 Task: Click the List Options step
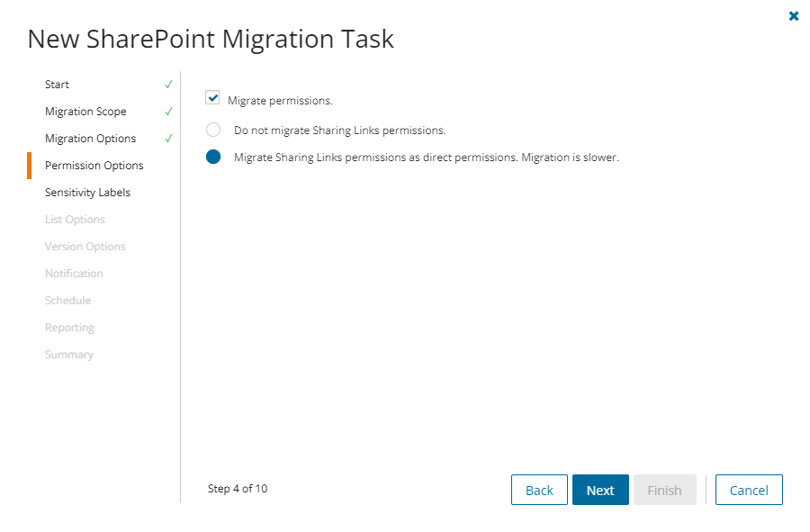tap(75, 220)
